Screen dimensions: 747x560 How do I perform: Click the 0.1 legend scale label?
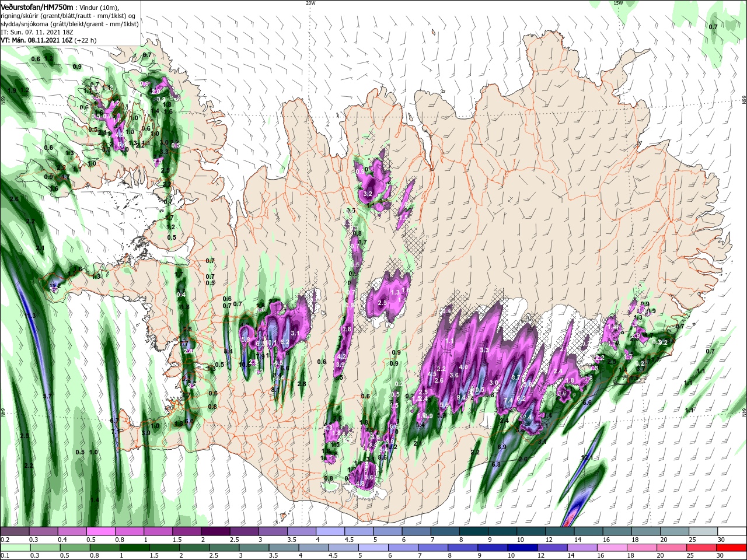click(x=5, y=556)
